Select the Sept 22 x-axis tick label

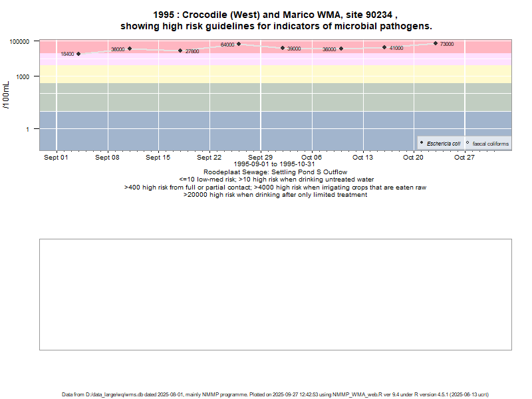209,158
